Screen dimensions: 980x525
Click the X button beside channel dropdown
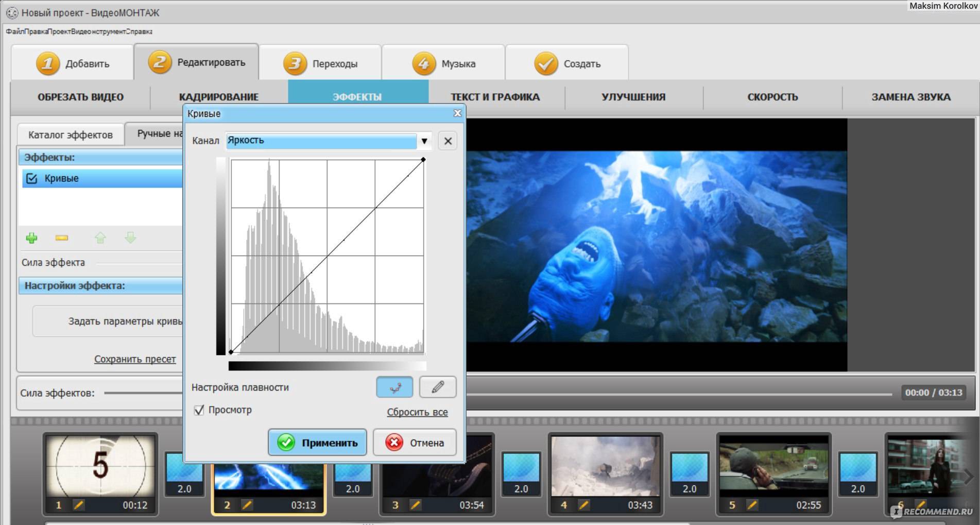[448, 141]
